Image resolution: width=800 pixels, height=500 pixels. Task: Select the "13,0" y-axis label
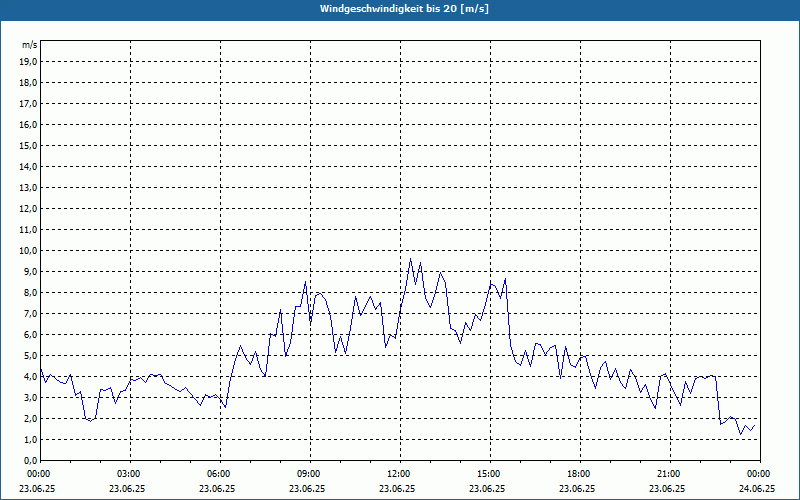tap(28, 188)
